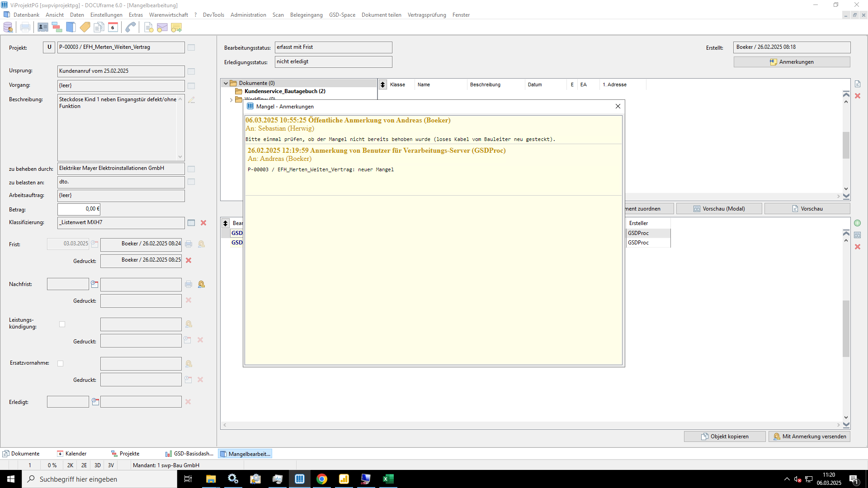The height and width of the screenshot is (488, 868).
Task: Open Chrome from the taskbar
Action: pos(322,479)
